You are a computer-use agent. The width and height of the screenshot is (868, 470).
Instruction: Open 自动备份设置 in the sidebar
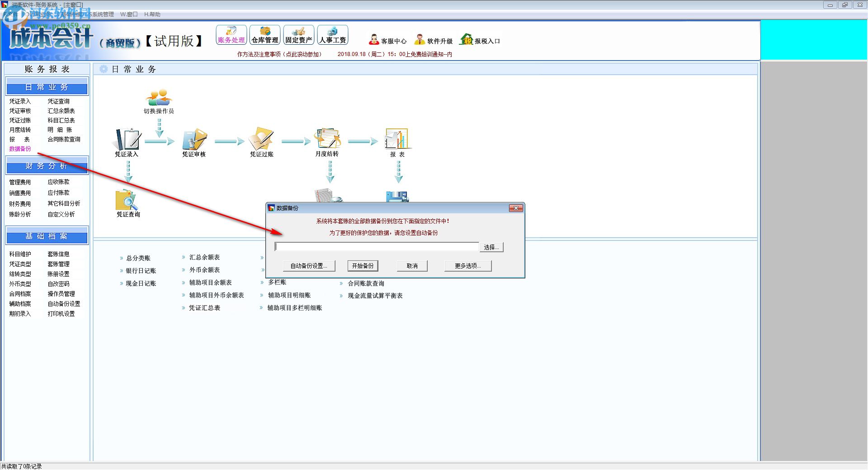pos(64,304)
